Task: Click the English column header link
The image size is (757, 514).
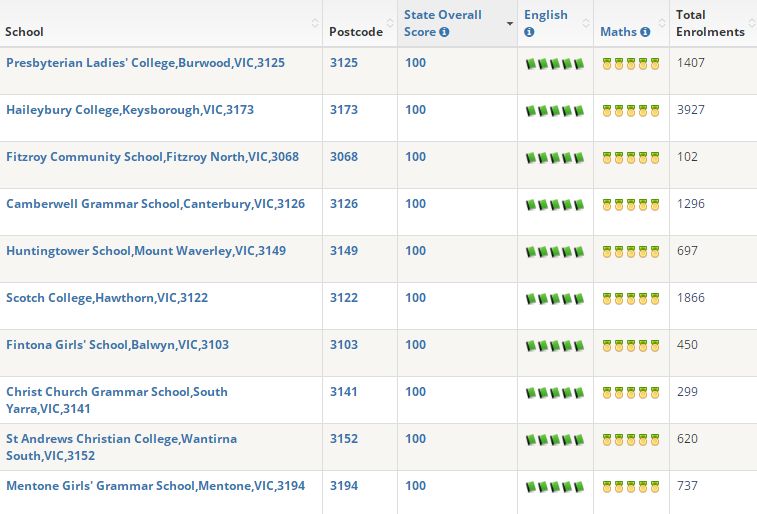Action: click(x=546, y=15)
